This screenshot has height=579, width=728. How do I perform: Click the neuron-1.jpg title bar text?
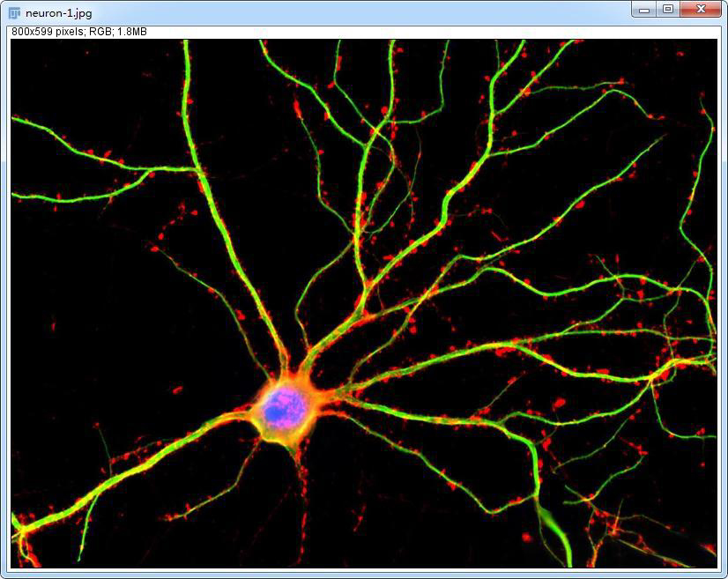coord(58,13)
